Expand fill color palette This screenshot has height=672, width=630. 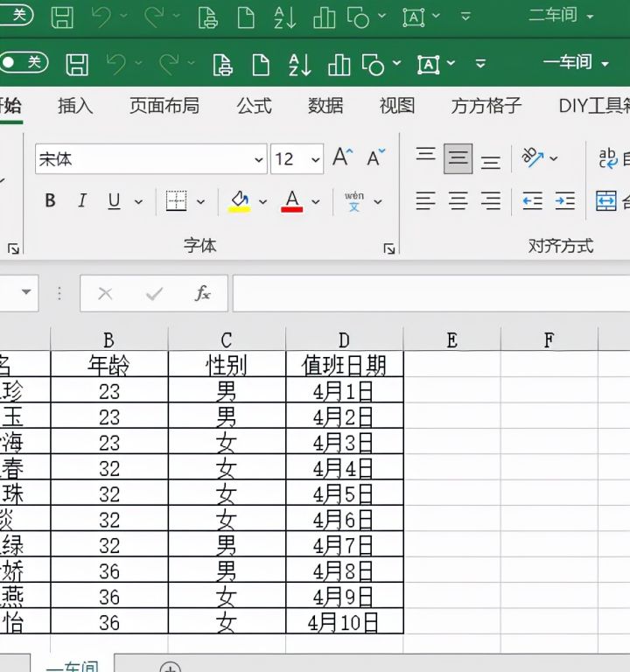coord(262,201)
